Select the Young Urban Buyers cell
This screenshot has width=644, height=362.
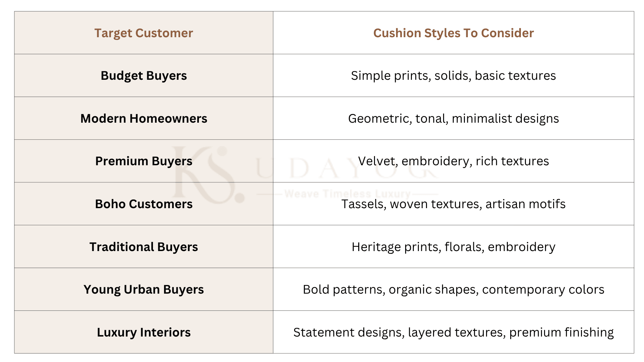coord(144,289)
